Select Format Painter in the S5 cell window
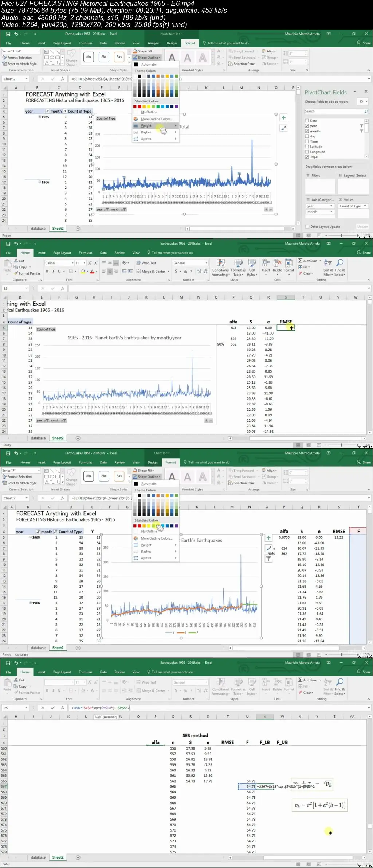Image resolution: width=373 pixels, height=868 pixels. pos(27,273)
